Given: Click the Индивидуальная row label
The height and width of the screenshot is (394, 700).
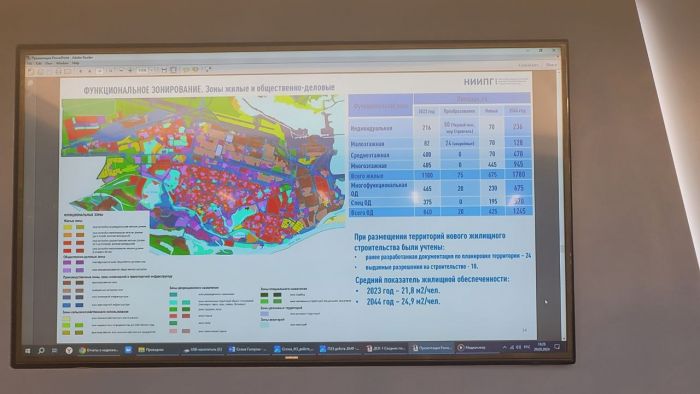Looking at the screenshot, I should pos(371,129).
